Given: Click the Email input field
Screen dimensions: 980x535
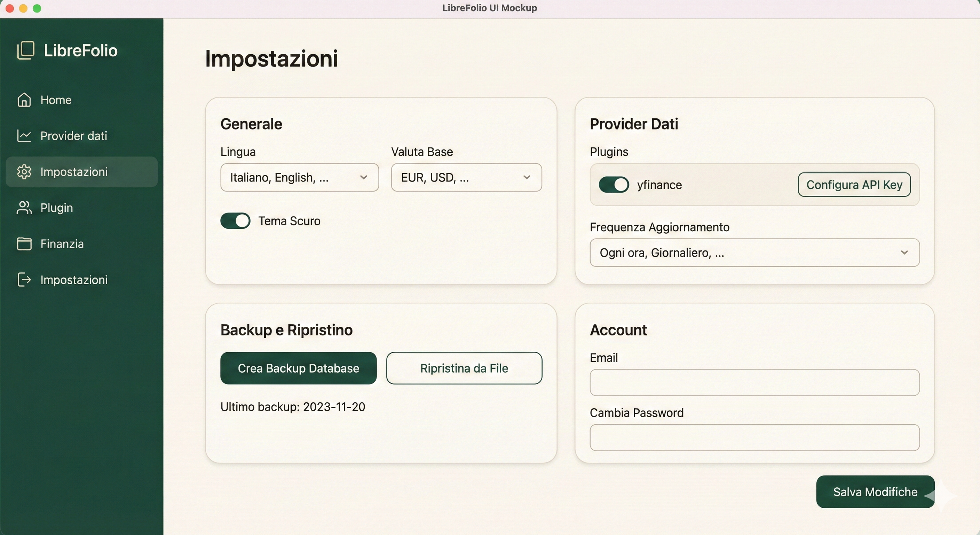Looking at the screenshot, I should click(754, 382).
